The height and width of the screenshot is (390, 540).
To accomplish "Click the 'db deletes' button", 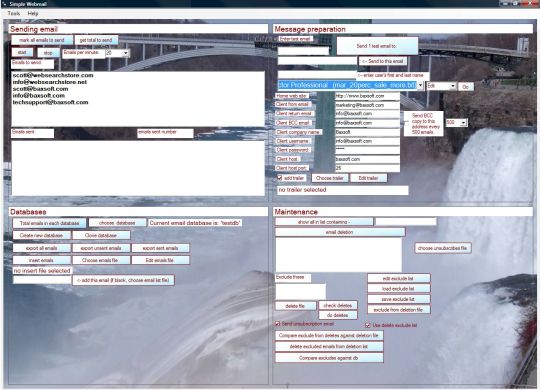I will point(338,315).
